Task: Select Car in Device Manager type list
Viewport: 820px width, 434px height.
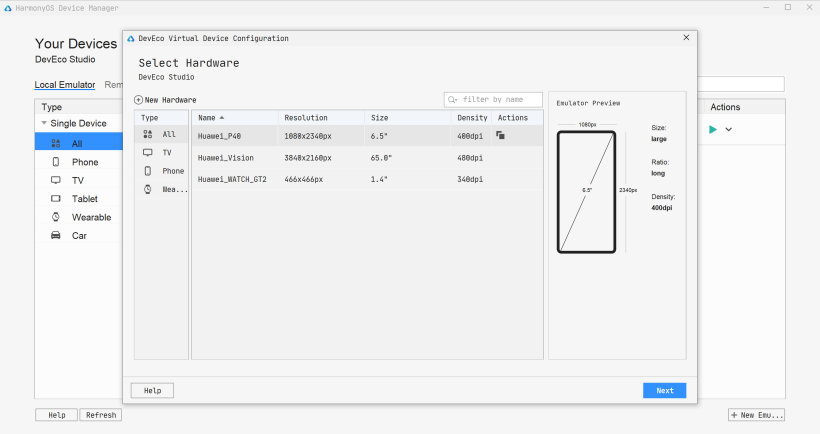Action: tap(79, 235)
